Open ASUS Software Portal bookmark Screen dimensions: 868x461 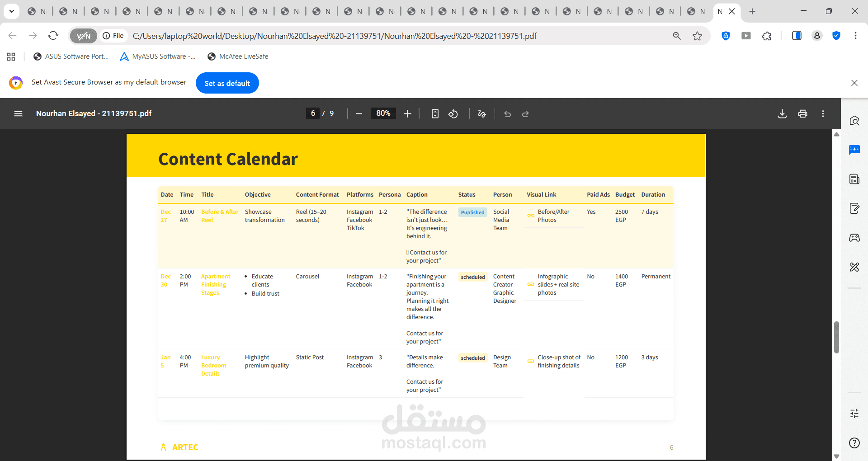[71, 56]
